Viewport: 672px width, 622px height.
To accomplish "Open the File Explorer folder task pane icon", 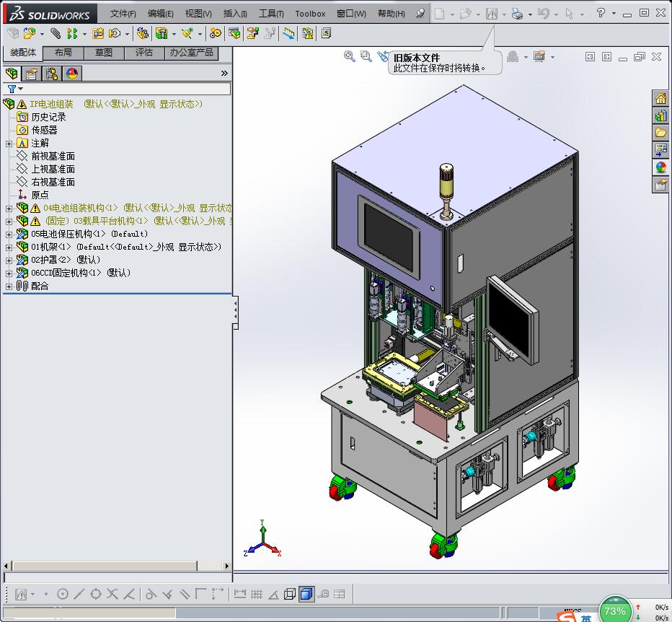I will tap(661, 133).
